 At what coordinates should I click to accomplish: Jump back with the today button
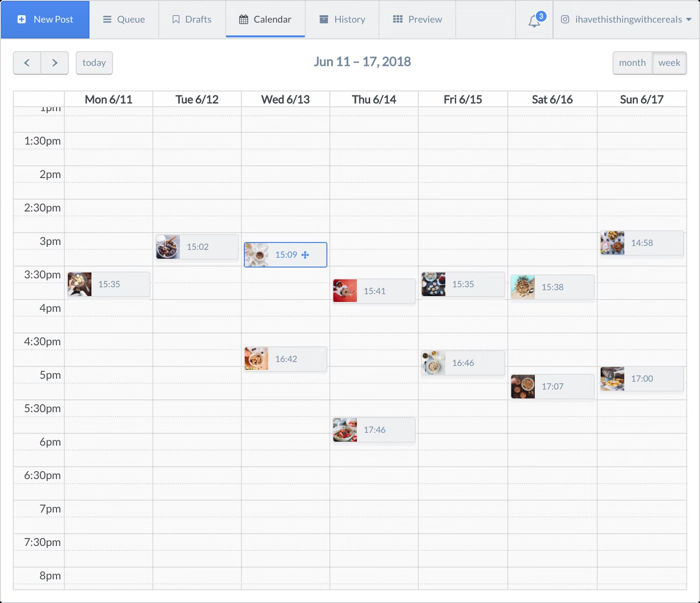coord(94,63)
